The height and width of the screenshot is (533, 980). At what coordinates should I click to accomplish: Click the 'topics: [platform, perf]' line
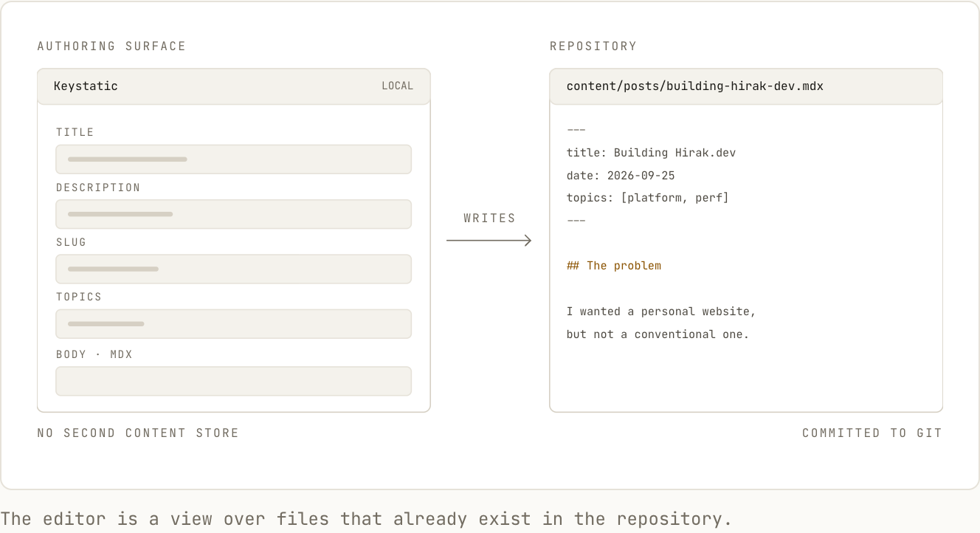click(x=647, y=198)
